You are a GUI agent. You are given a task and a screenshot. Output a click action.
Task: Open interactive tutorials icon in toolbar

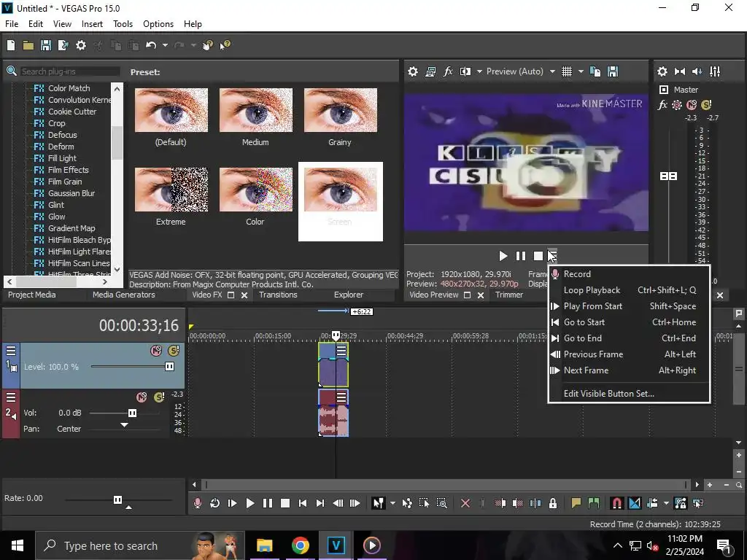click(208, 45)
